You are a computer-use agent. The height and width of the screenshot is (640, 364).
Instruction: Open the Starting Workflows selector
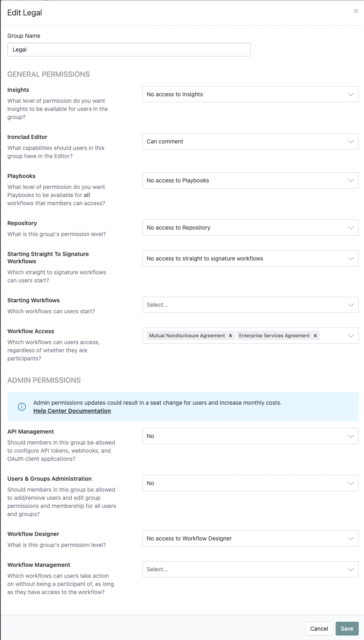coord(250,305)
